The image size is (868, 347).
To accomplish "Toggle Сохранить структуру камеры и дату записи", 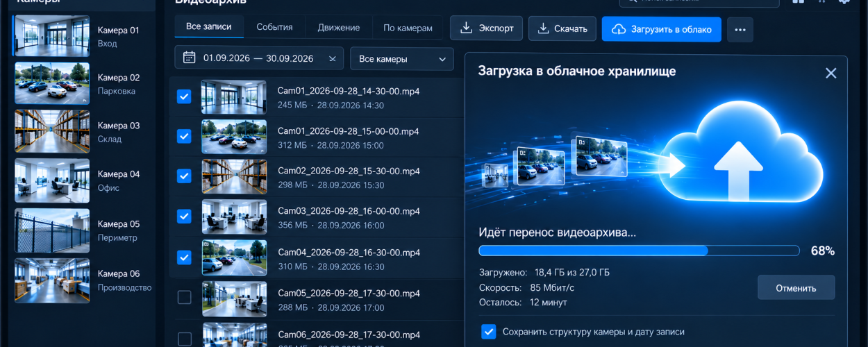I will coord(488,332).
